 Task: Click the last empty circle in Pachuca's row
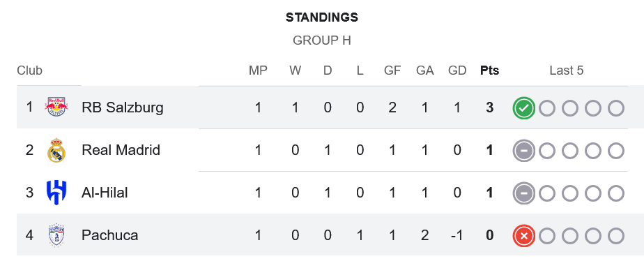point(616,236)
